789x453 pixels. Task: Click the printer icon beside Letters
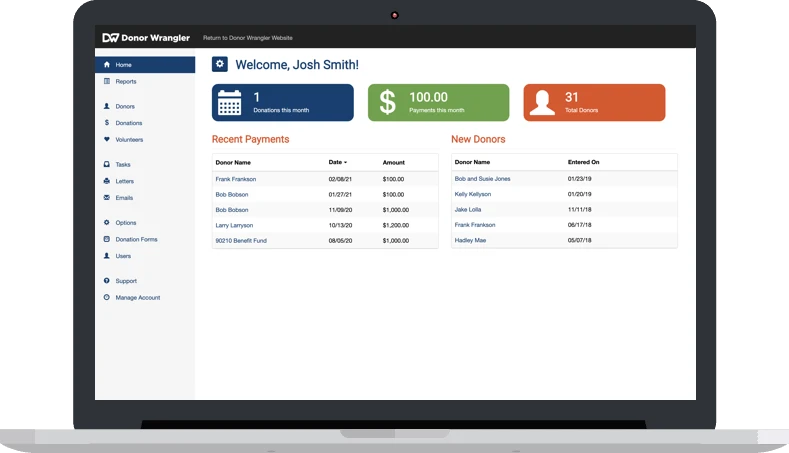click(107, 181)
